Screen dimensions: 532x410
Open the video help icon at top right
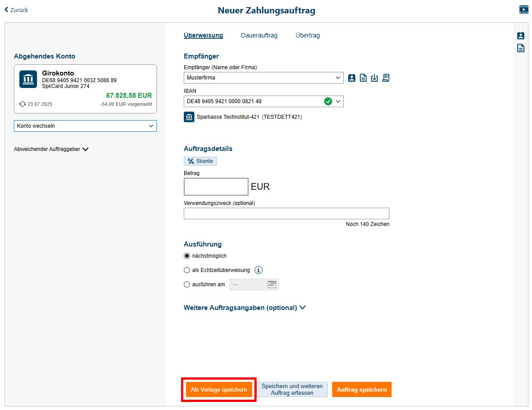click(x=524, y=9)
